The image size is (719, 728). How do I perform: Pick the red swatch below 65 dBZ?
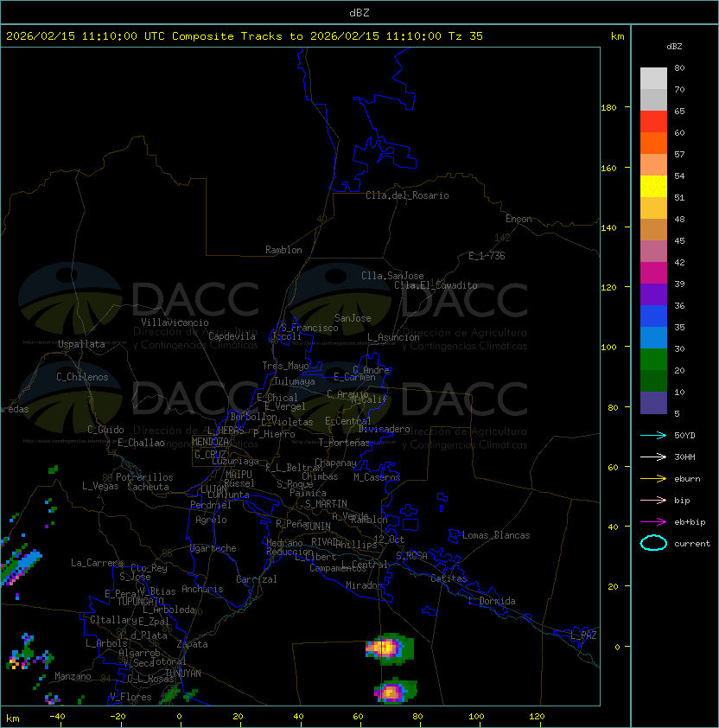click(653, 122)
